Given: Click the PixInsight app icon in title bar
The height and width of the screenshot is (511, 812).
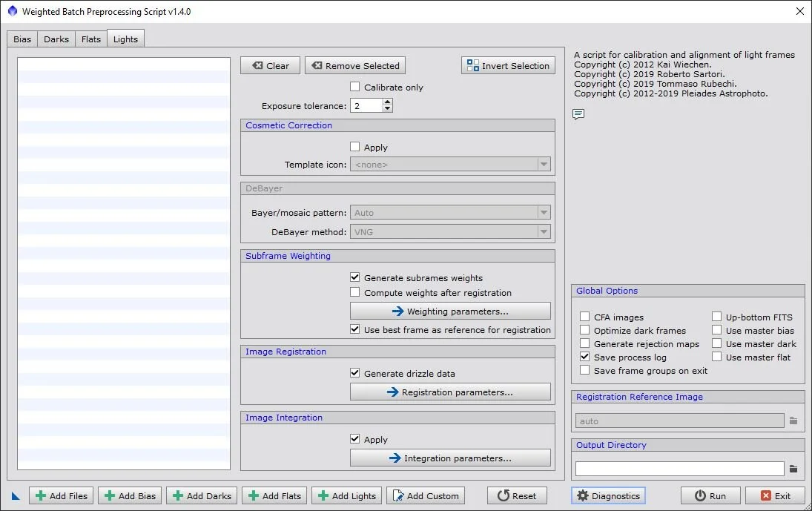Looking at the screenshot, I should tap(13, 11).
